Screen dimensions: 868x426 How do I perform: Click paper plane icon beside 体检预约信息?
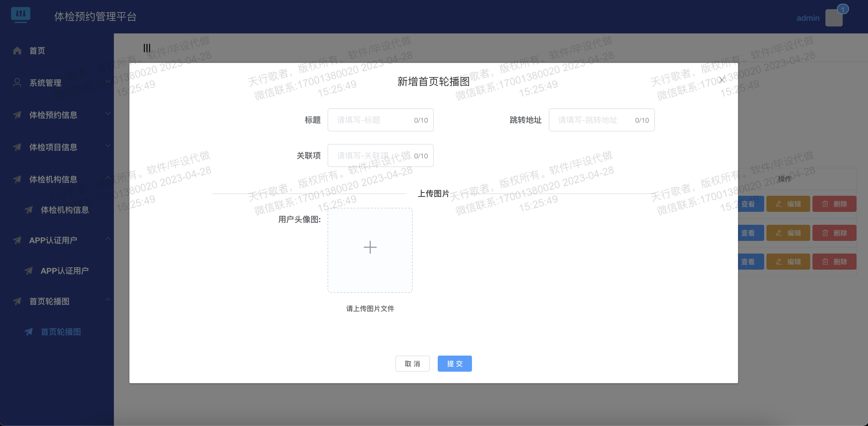[x=17, y=115]
